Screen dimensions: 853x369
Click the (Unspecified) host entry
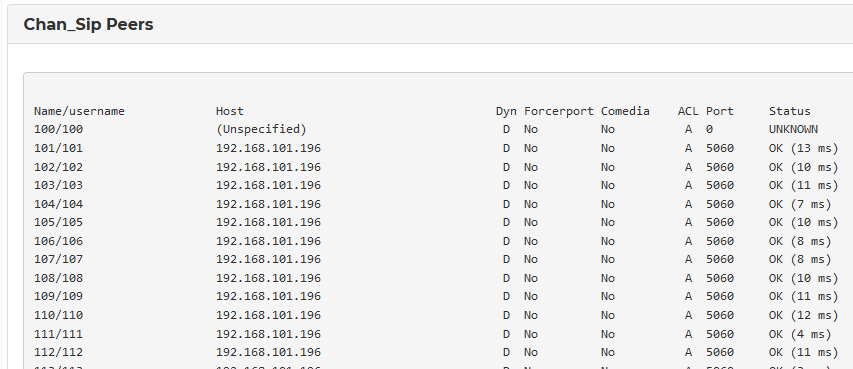[261, 130]
